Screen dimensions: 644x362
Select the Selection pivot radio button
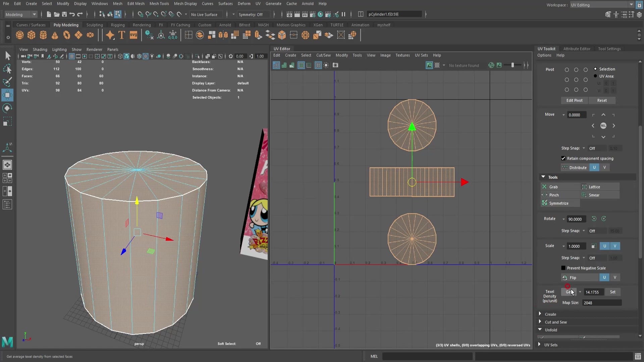point(595,69)
